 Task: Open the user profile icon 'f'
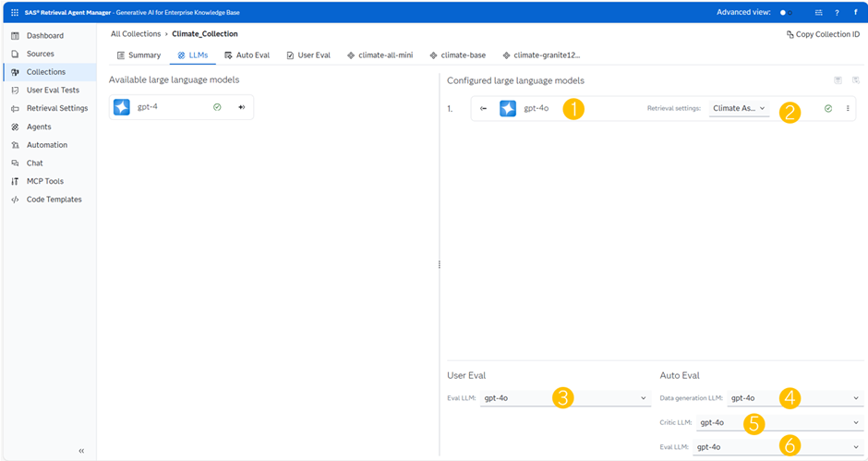click(x=855, y=12)
